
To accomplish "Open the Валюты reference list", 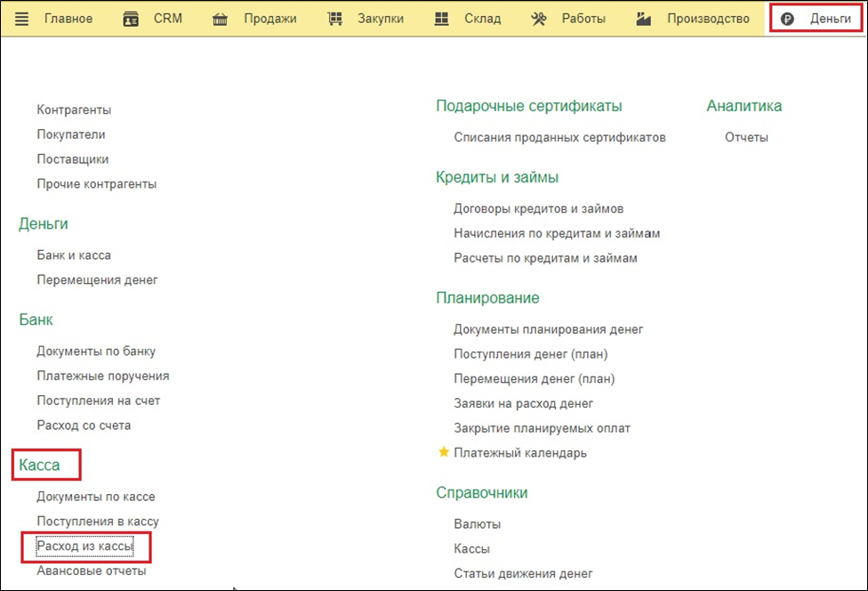I will click(x=477, y=523).
